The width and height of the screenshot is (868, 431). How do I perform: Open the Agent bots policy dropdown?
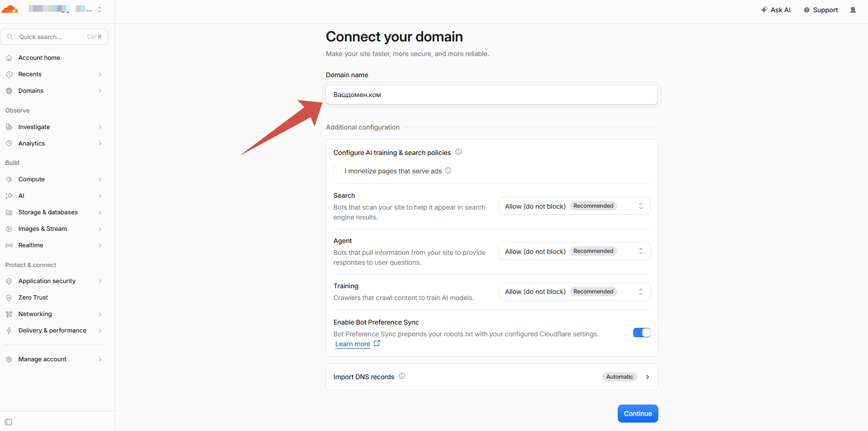pos(574,251)
